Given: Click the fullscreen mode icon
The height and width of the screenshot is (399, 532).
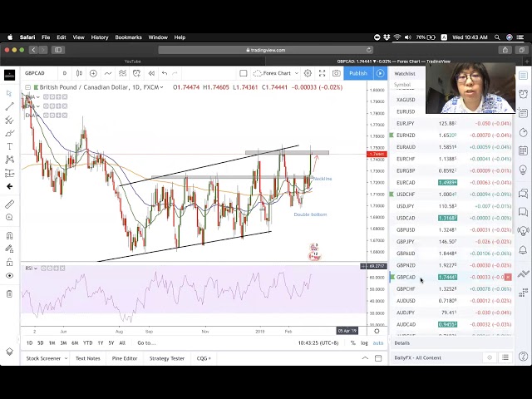Looking at the screenshot, I should [x=323, y=73].
